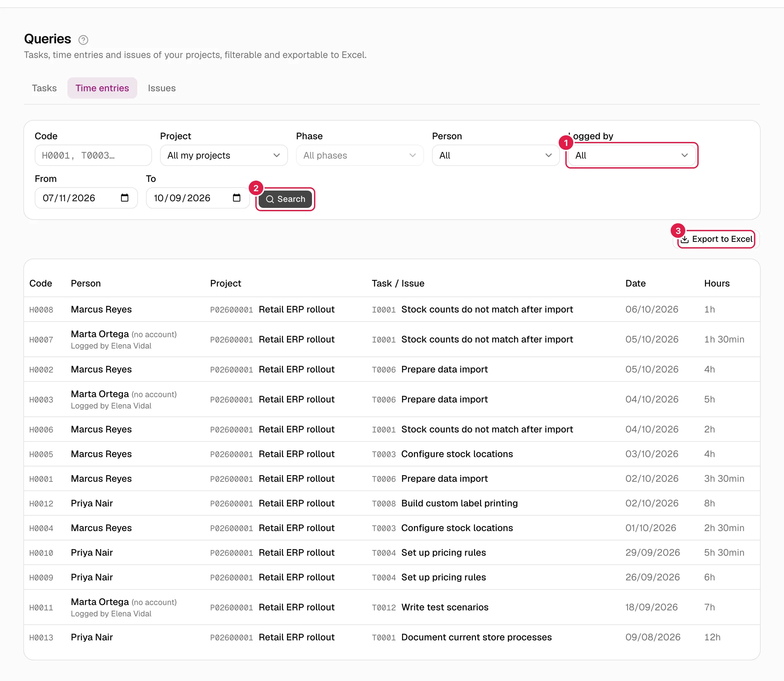Open the Issues tab
784x681 pixels.
[162, 88]
